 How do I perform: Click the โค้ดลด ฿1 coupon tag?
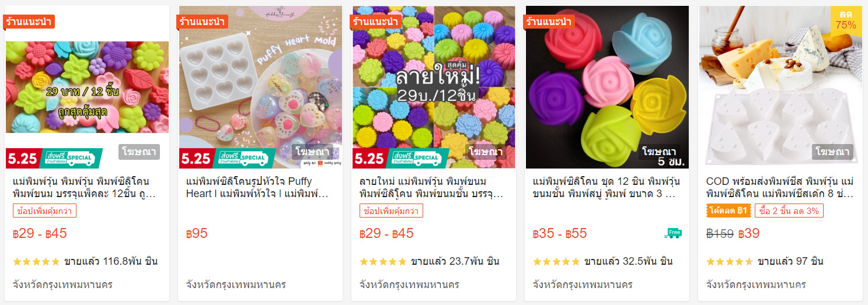728,211
